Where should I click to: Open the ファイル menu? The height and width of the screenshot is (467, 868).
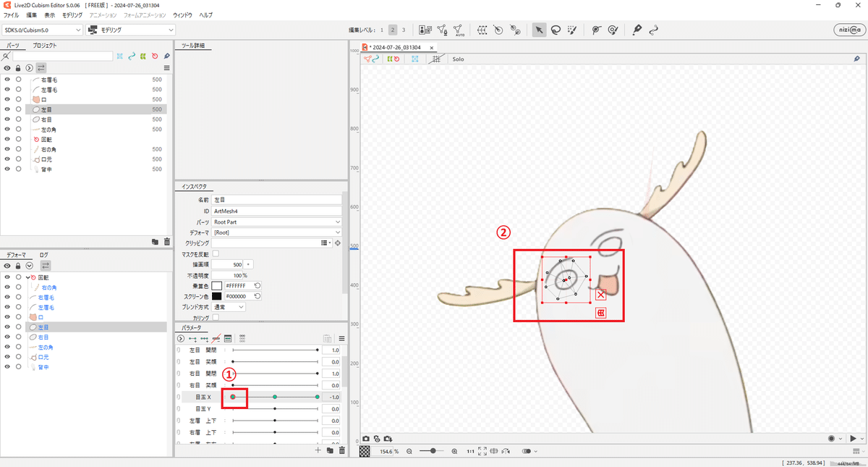pyautogui.click(x=12, y=15)
